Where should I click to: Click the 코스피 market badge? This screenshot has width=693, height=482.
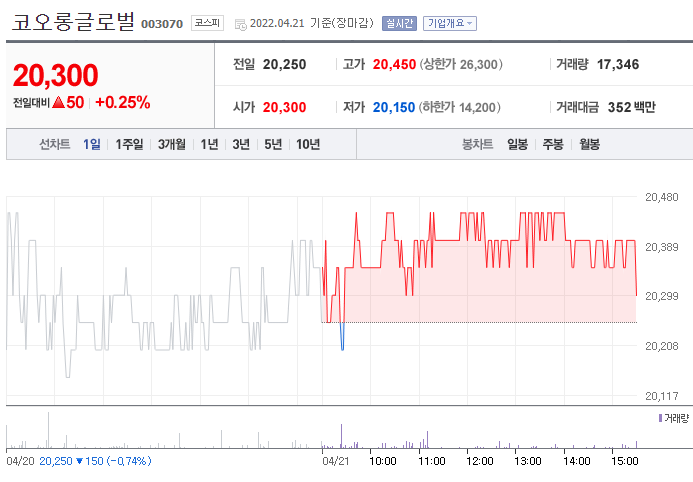207,23
